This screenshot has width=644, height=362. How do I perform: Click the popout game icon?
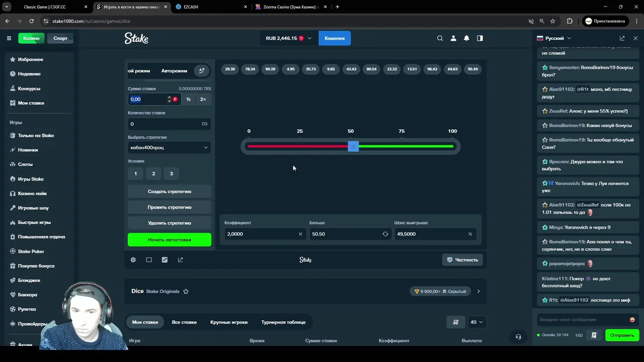(x=180, y=260)
